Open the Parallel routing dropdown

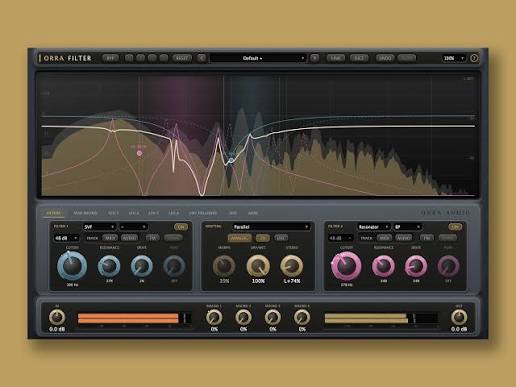(x=271, y=227)
